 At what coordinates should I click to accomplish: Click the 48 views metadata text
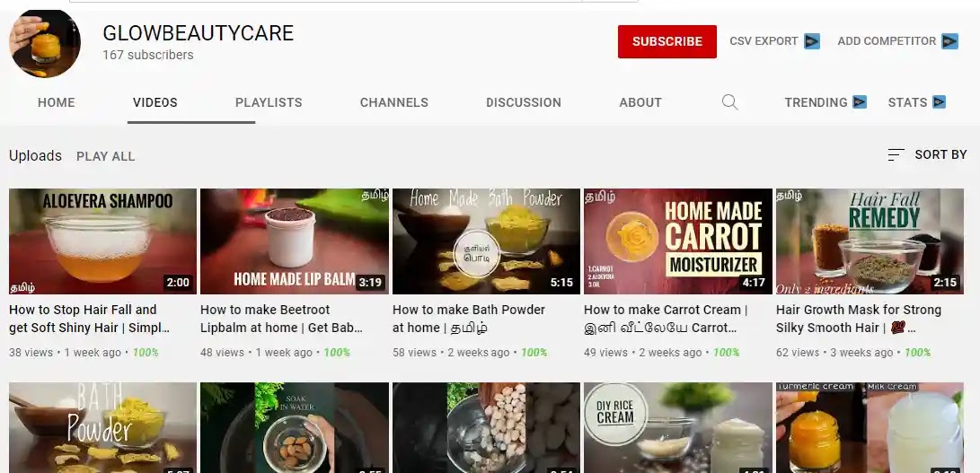[x=222, y=353]
